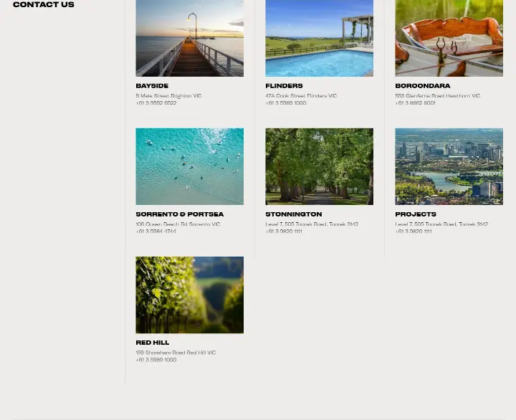
Task: Call Sorrento number +61 3 5984 4744
Action: [x=156, y=232]
